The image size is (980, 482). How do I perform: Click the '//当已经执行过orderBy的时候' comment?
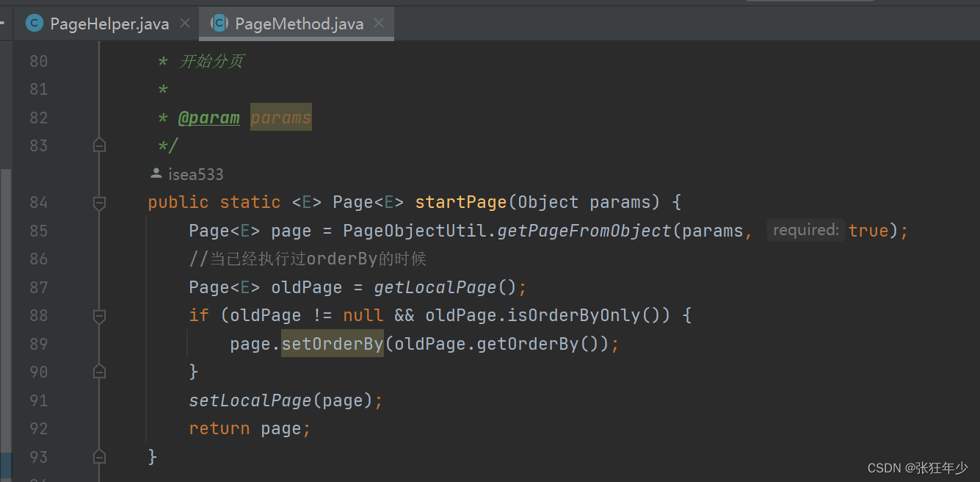308,259
